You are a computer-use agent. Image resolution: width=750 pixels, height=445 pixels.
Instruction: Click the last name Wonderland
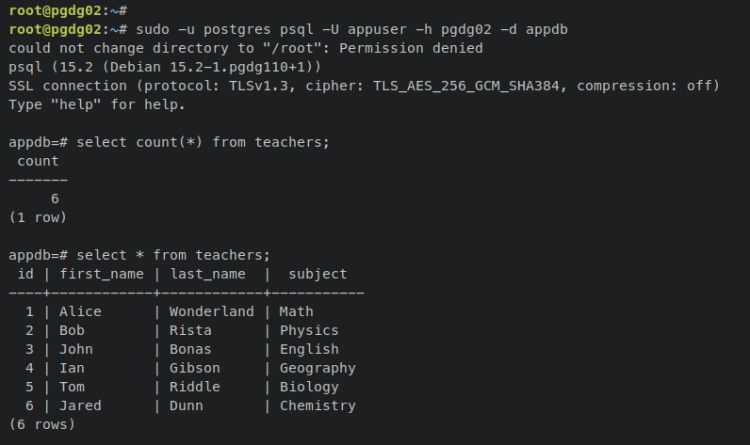coord(211,312)
